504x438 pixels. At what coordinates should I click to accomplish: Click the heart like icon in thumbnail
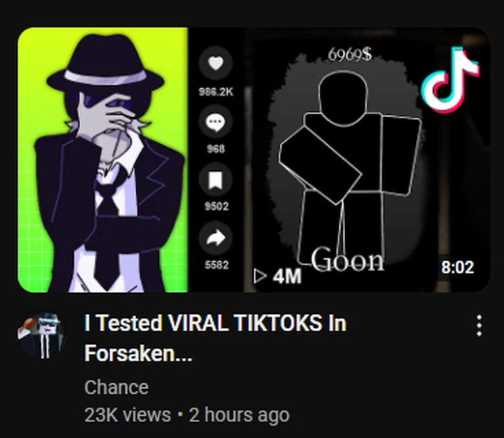coord(216,63)
